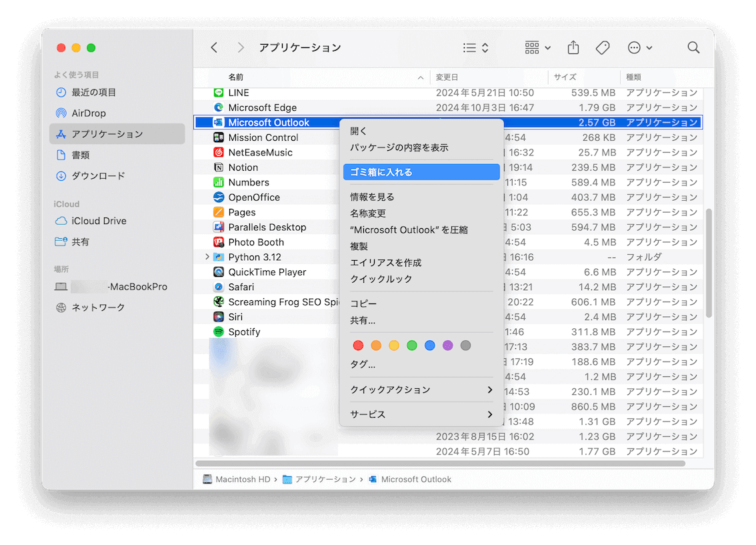756x545 pixels.
Task: Click the horizontal scrollbar thumb
Action: click(440, 464)
